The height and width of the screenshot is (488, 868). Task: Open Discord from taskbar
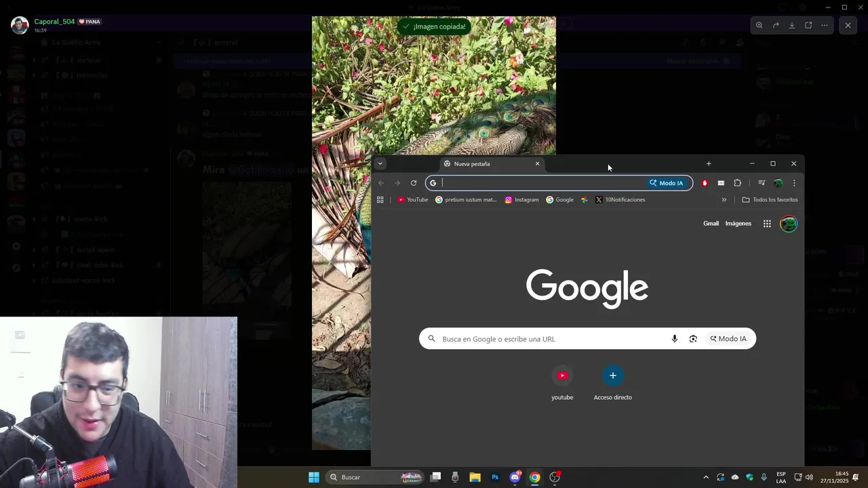(x=515, y=477)
